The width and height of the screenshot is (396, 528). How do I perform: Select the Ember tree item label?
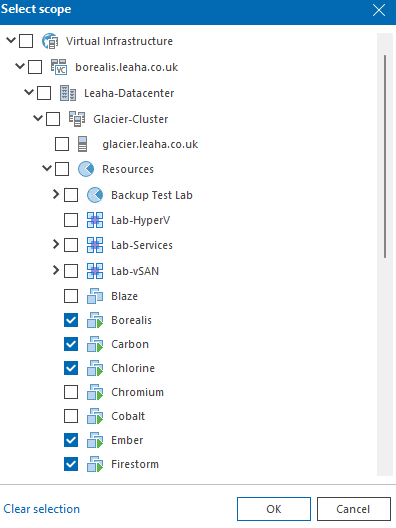(127, 440)
